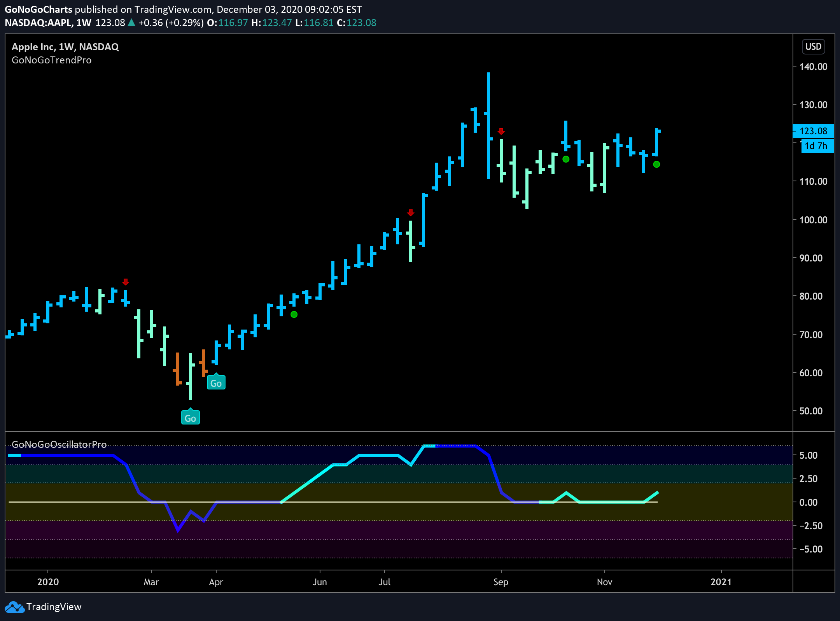Click the upper Go signal label near April
The width and height of the screenshot is (840, 621).
[216, 382]
